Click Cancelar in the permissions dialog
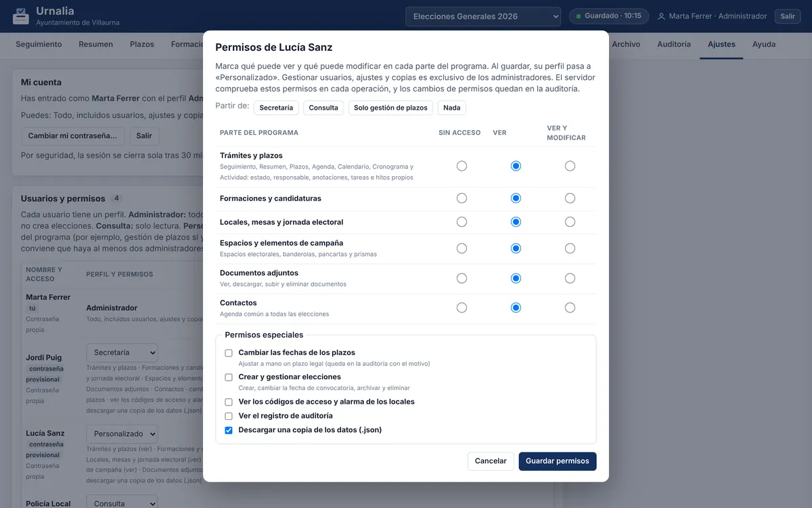This screenshot has width=812, height=508. coord(491,461)
